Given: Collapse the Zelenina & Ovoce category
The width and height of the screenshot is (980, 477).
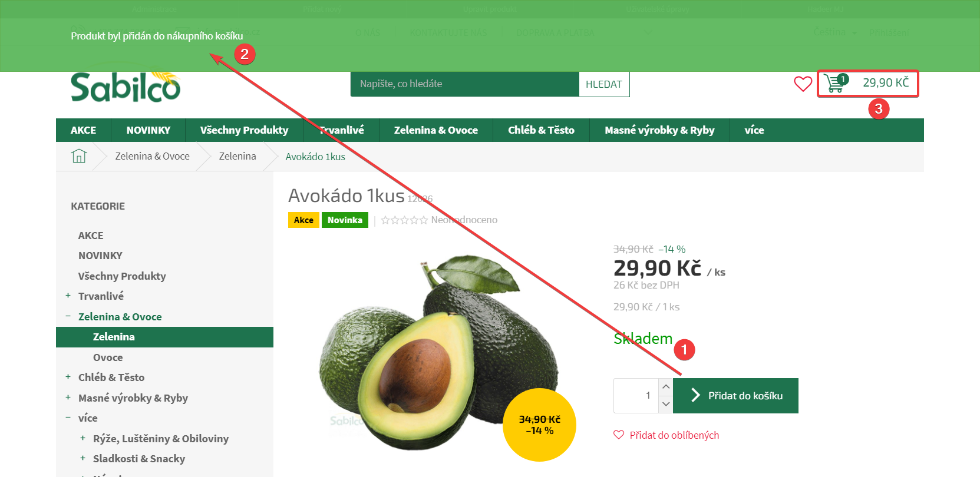Looking at the screenshot, I should (68, 316).
